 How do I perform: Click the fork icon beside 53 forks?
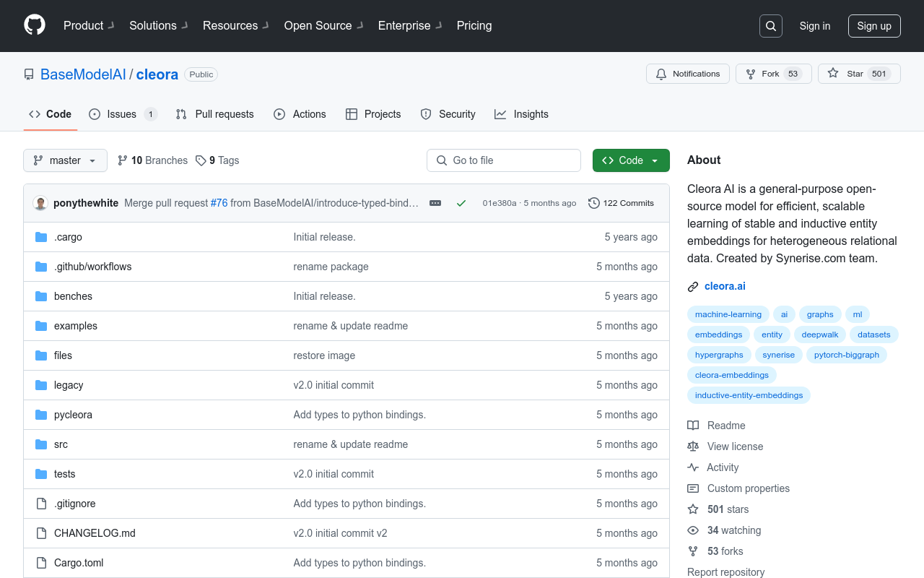click(x=693, y=551)
